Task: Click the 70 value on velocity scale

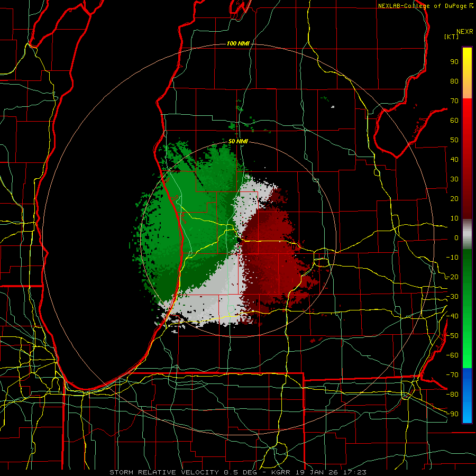Action: 454,101
